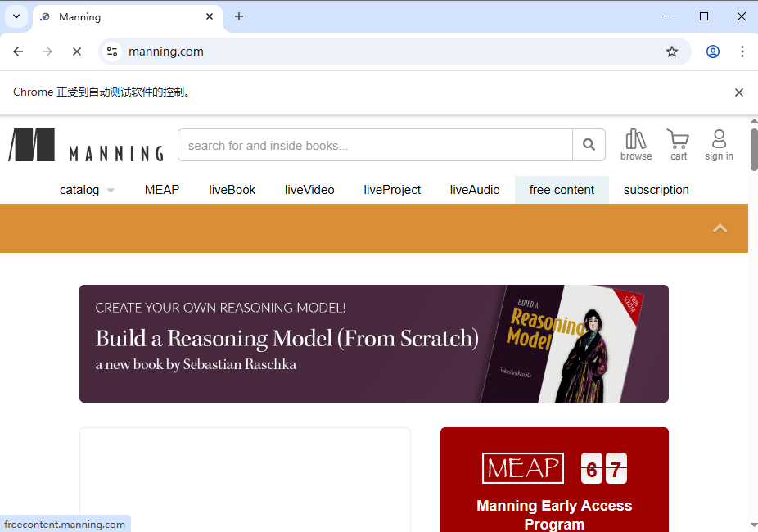Focus the book search field
This screenshot has width=758, height=532.
point(375,145)
